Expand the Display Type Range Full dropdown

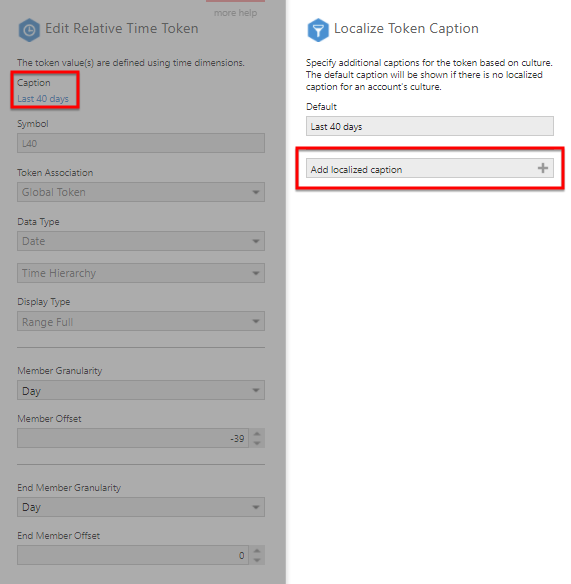(141, 321)
